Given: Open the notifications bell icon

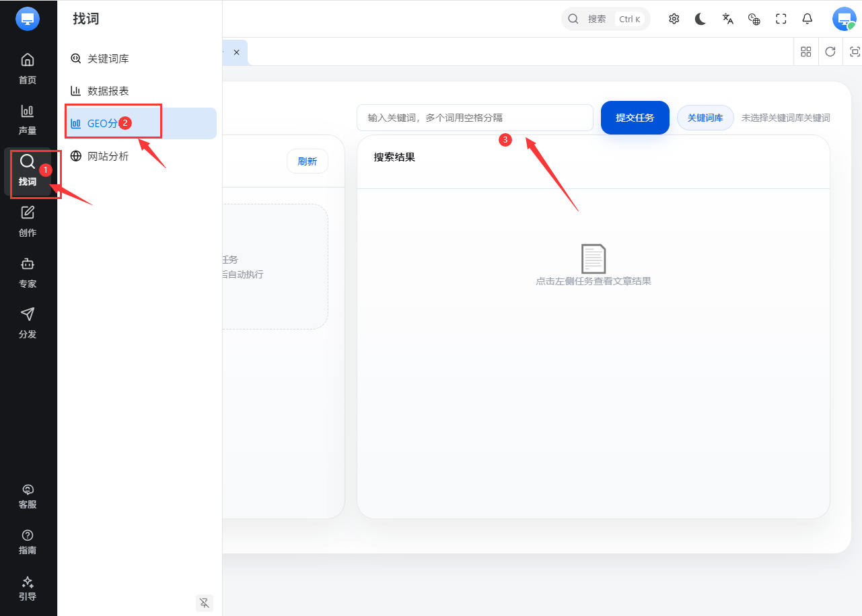Looking at the screenshot, I should [807, 19].
